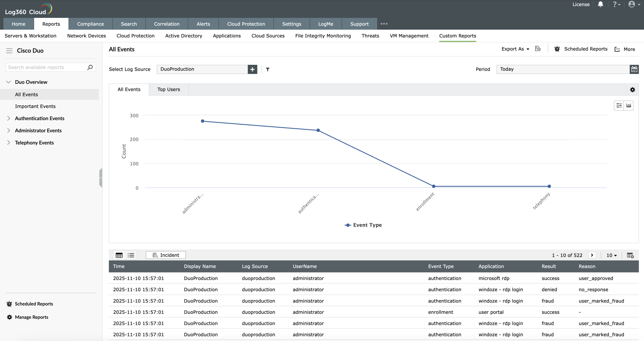Image resolution: width=644 pixels, height=341 pixels.
Task: Switch to list view of events
Action: [131, 255]
